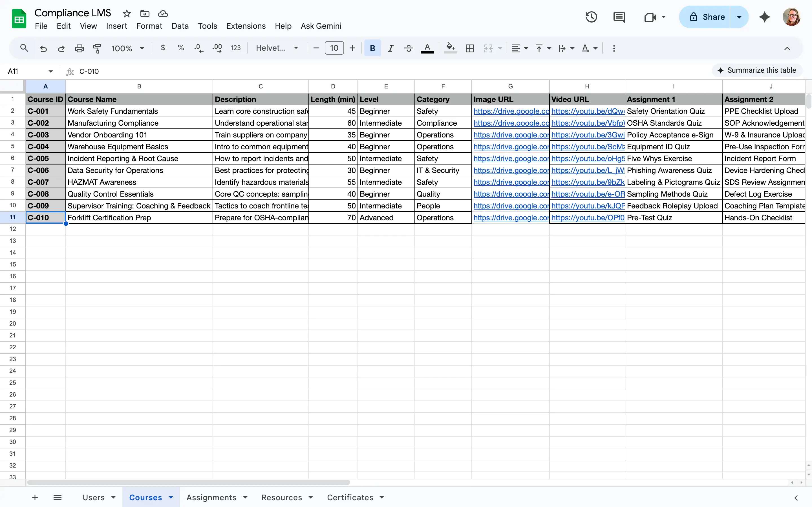Click the undo arrow icon
This screenshot has height=507, width=812.
(43, 48)
